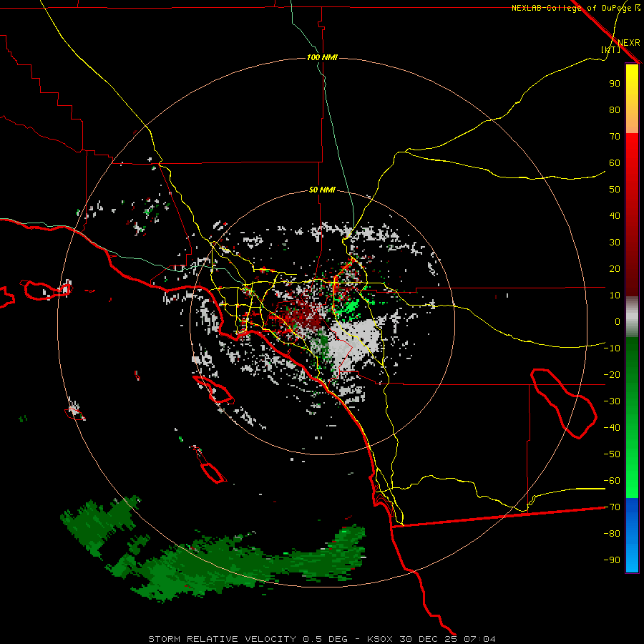Click the 70 value on velocity scale
644x644 pixels.
pyautogui.click(x=615, y=137)
